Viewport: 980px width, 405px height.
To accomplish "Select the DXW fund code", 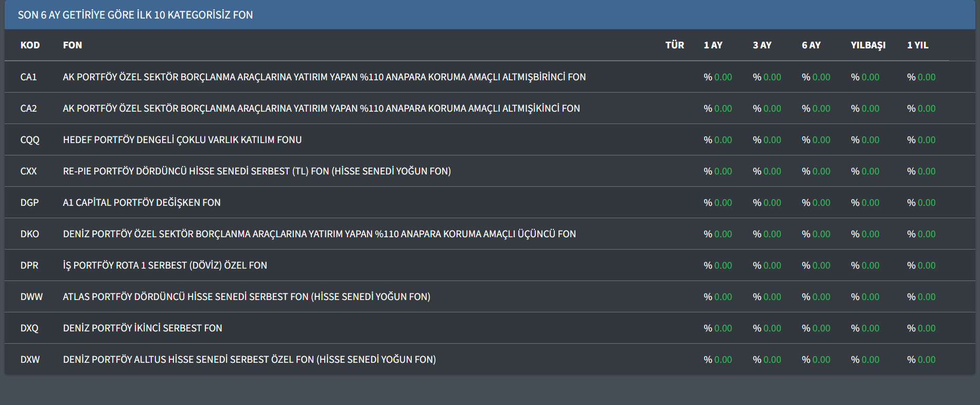I will (x=30, y=360).
